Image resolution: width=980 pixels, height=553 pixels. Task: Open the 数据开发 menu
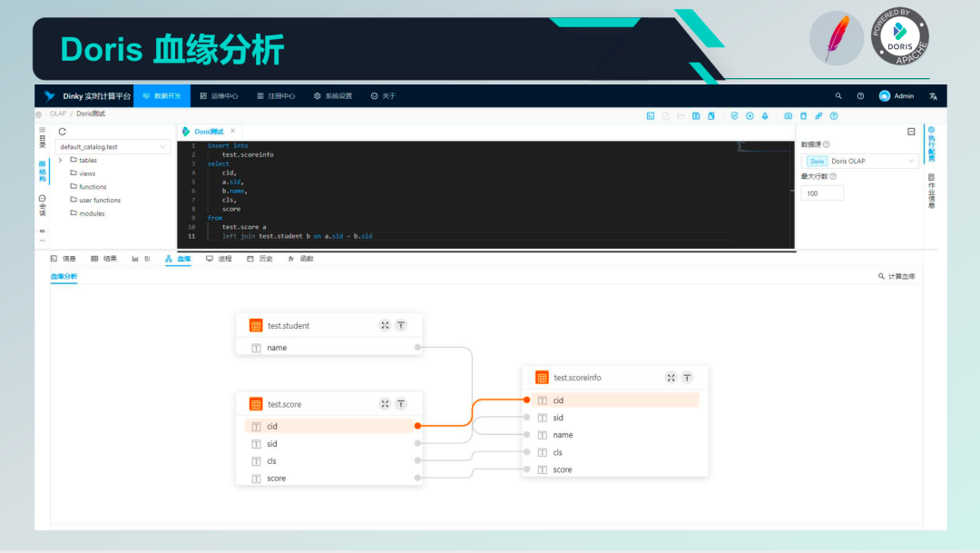click(x=162, y=95)
